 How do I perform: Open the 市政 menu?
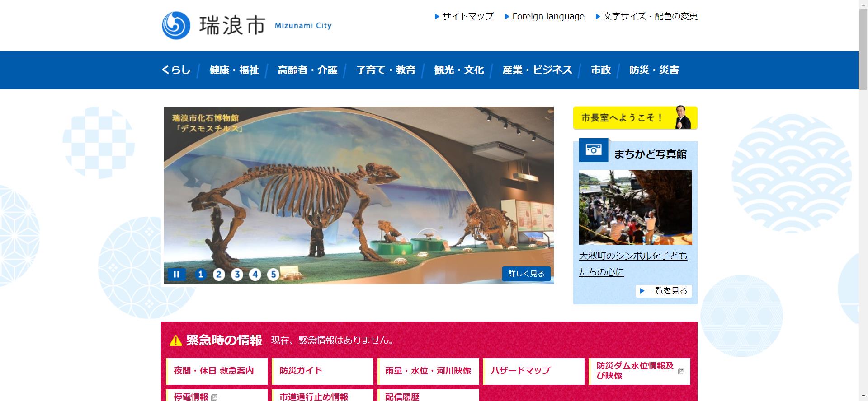click(600, 70)
